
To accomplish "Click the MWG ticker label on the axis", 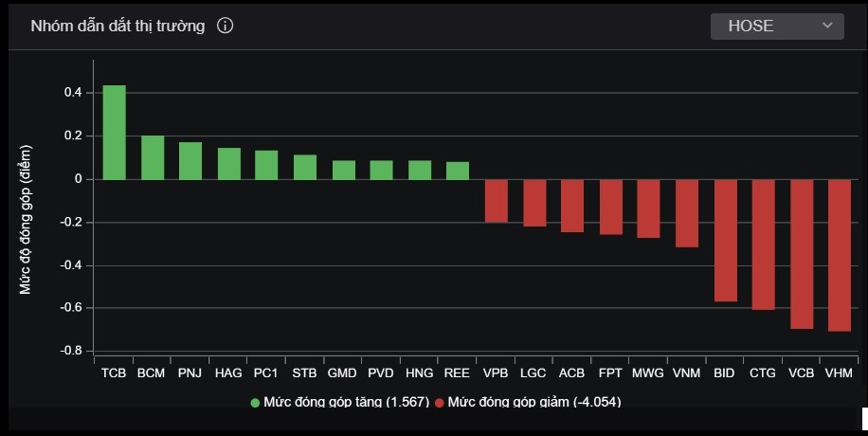I will (x=648, y=373).
